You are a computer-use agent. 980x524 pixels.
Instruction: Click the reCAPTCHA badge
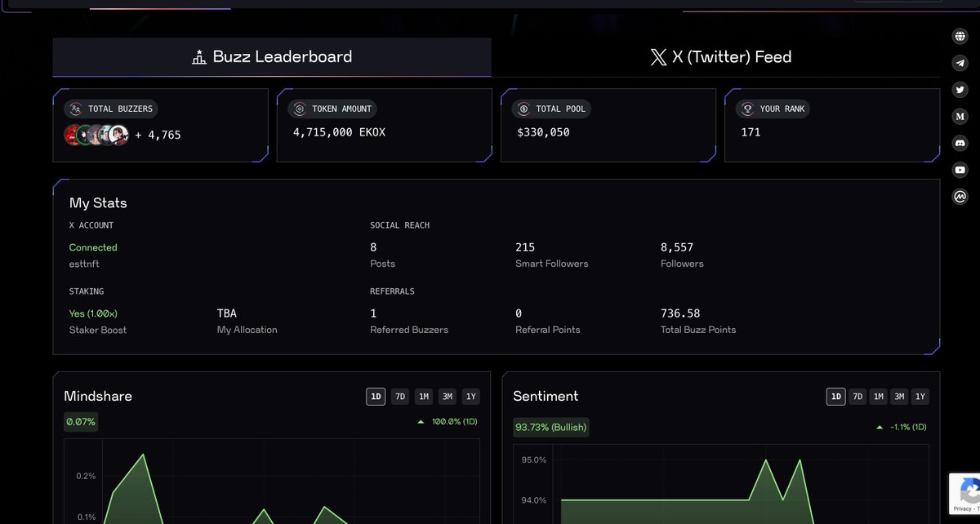[964, 493]
